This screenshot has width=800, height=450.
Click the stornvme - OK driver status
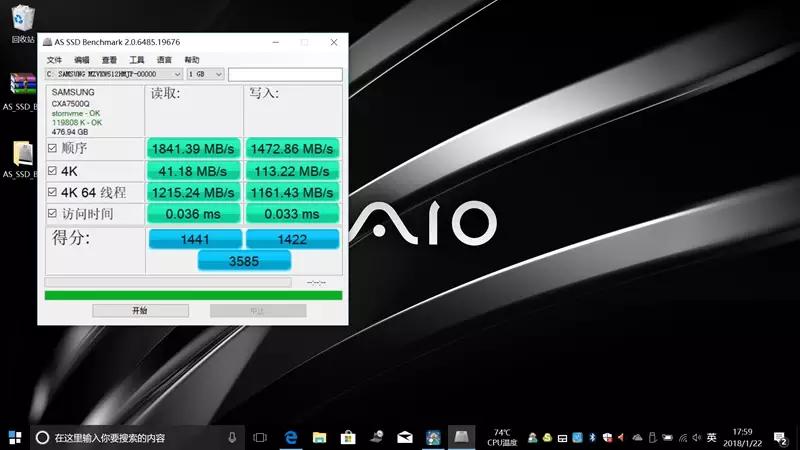[76, 113]
